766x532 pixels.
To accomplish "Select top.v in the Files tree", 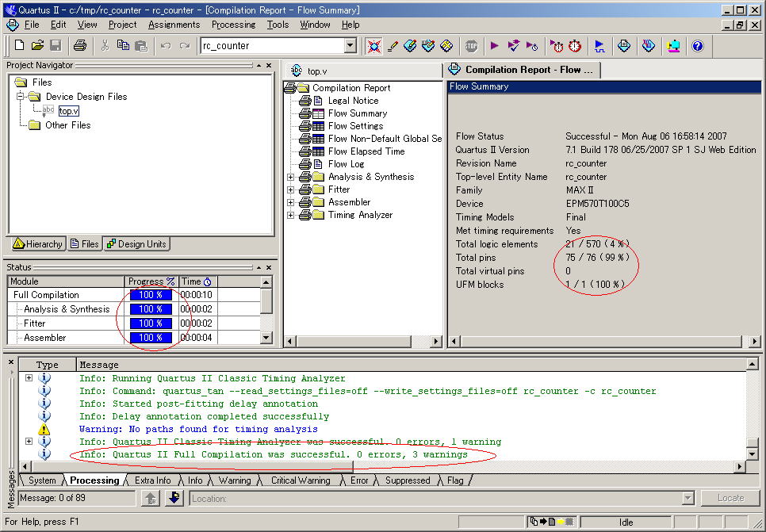I will (68, 111).
